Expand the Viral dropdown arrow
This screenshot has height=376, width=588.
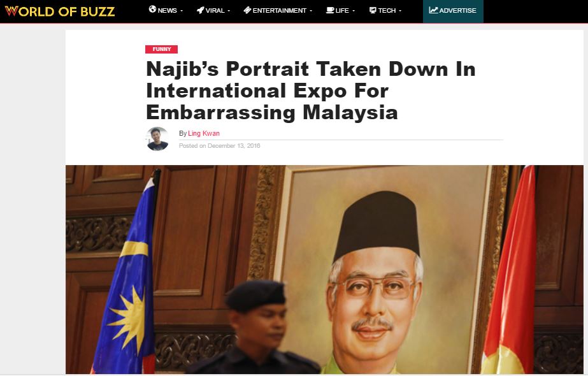pos(229,11)
